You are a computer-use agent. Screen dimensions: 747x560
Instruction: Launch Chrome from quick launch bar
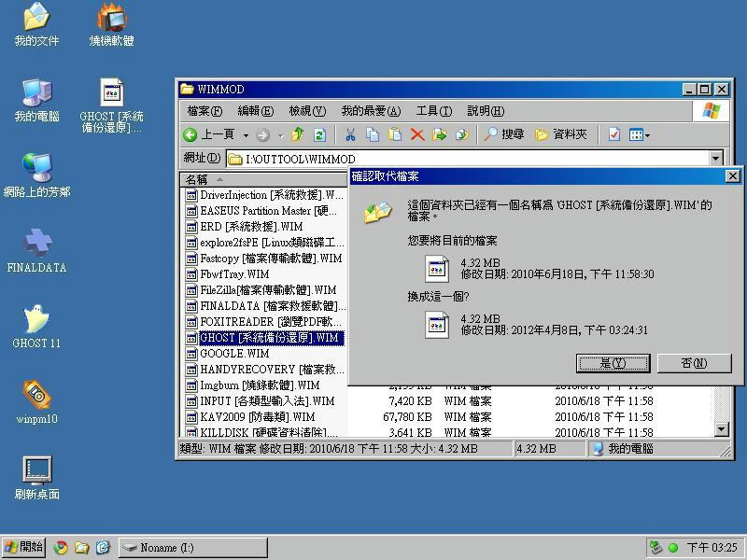(x=61, y=548)
